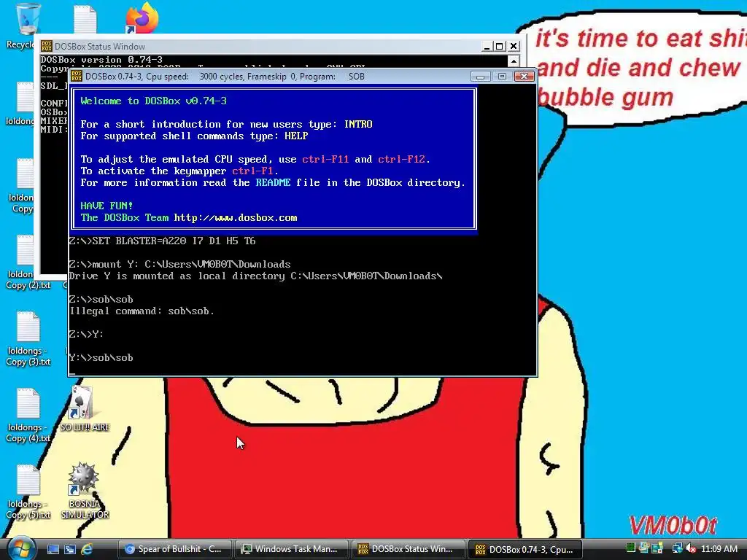Minimize the DOSBox Status Window
Image resolution: width=747 pixels, height=560 pixels.
click(x=487, y=46)
